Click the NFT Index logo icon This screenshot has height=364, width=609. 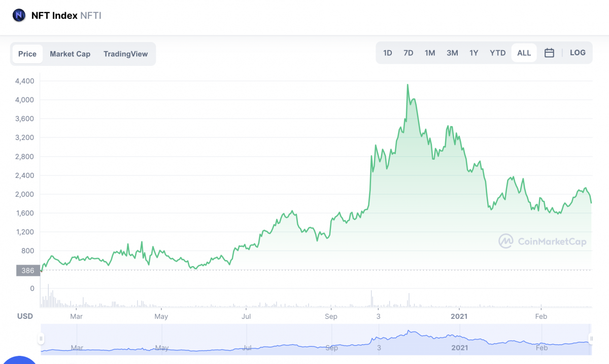[x=19, y=15]
